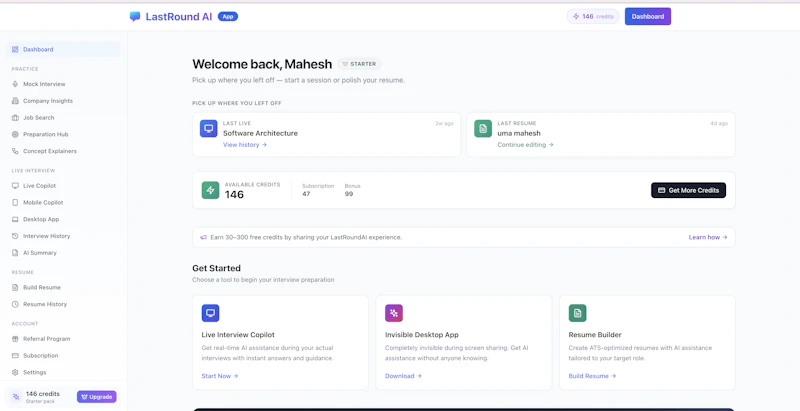The height and width of the screenshot is (411, 800).
Task: Click the Build Resume file icon
Action: [15, 288]
